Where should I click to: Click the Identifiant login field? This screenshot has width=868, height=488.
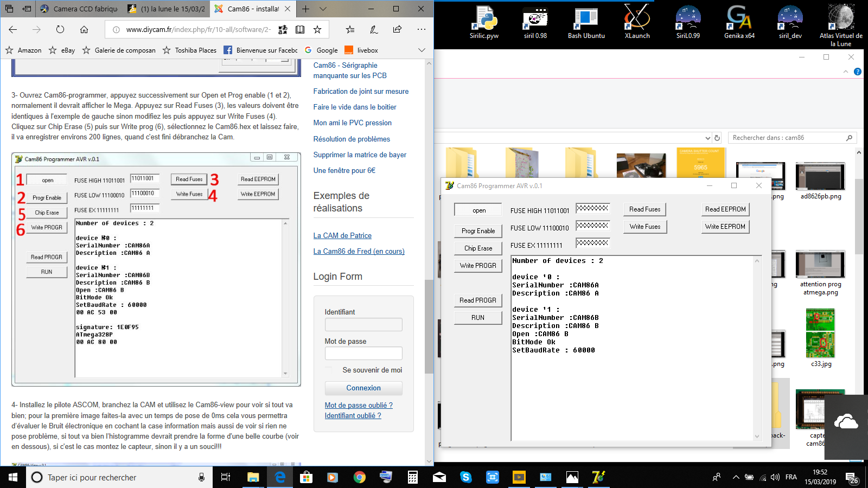click(363, 324)
